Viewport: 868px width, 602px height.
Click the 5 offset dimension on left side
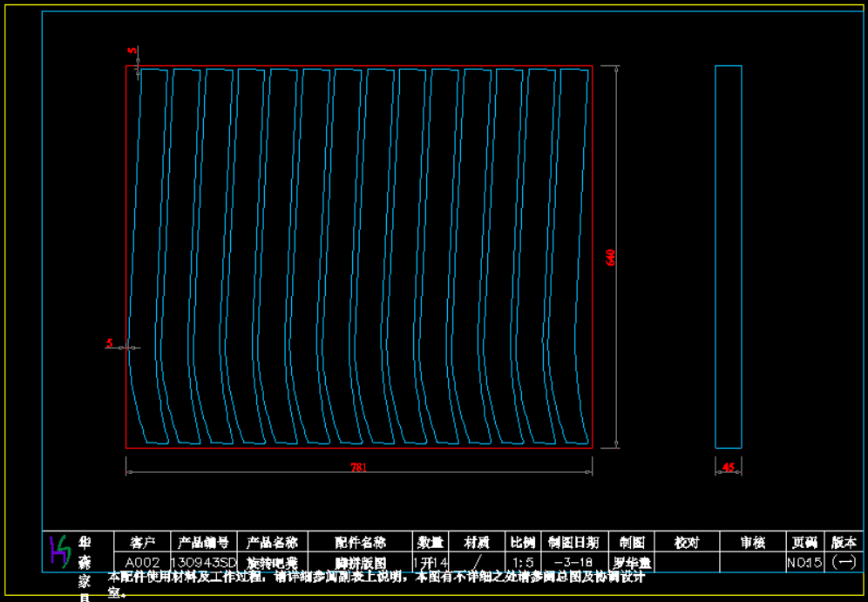pyautogui.click(x=110, y=343)
